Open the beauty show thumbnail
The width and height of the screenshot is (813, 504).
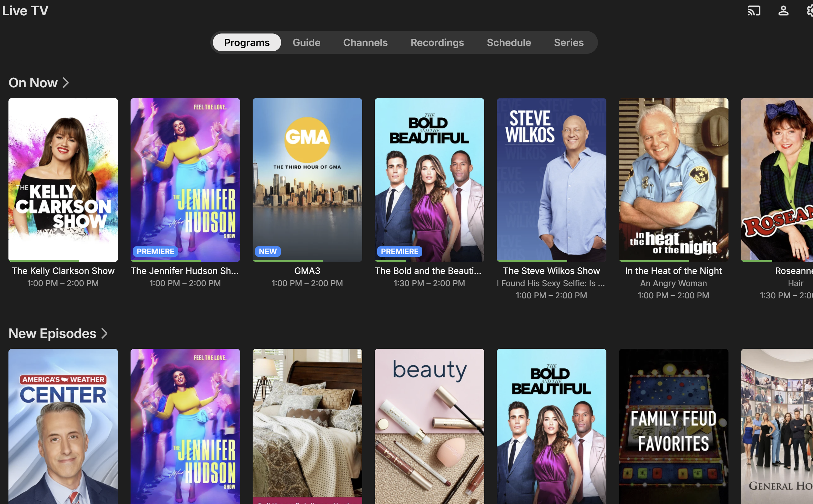pos(429,426)
